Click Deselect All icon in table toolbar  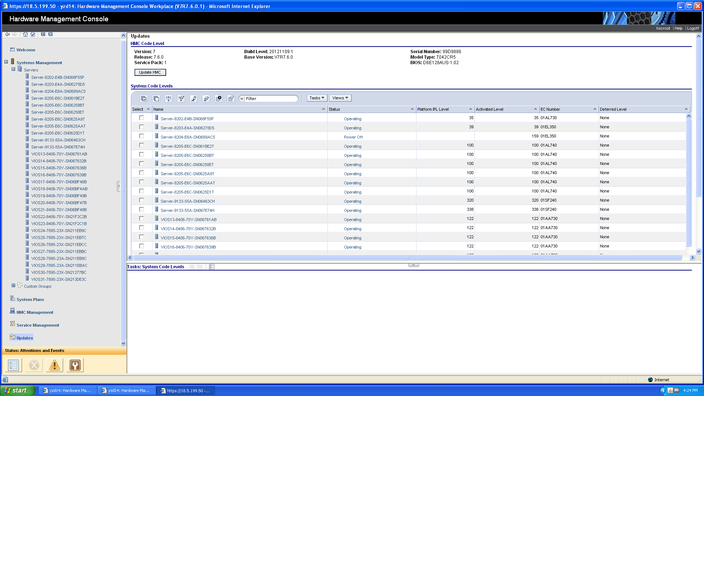156,99
